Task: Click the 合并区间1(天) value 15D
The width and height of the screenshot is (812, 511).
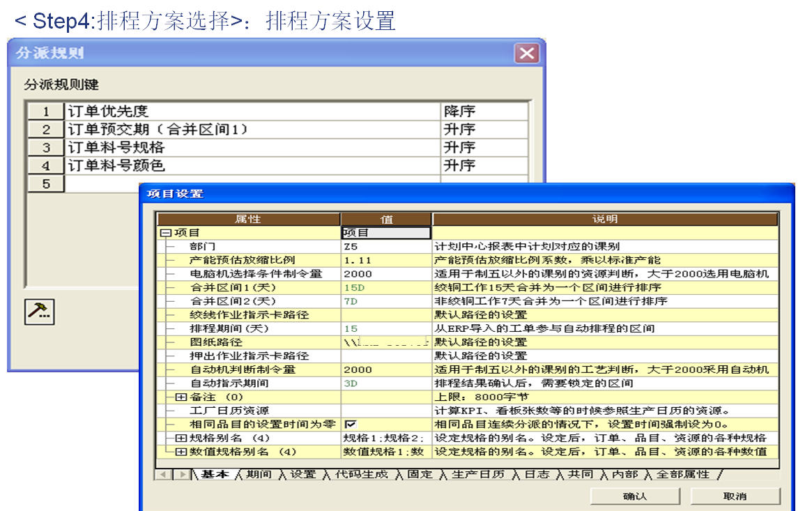Action: click(385, 287)
